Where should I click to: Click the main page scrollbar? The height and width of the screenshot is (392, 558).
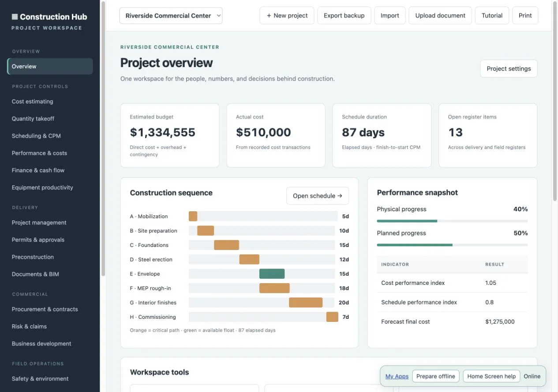[x=555, y=101]
